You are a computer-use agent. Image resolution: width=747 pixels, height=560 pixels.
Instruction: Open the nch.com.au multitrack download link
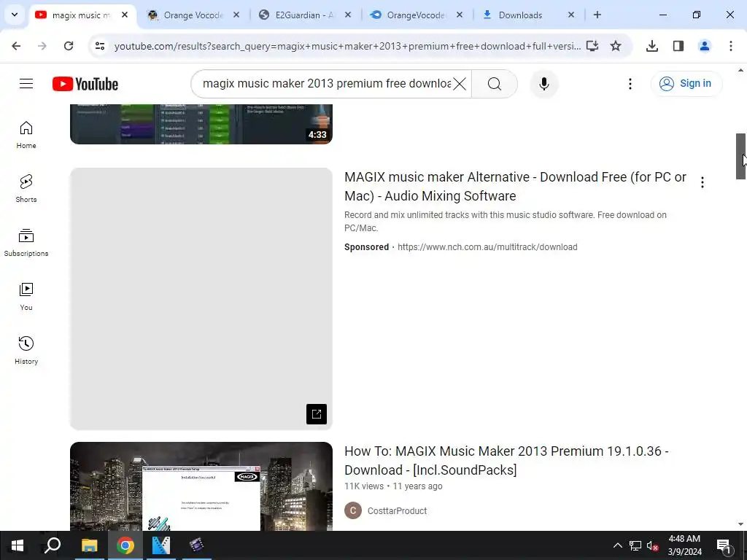click(x=487, y=247)
